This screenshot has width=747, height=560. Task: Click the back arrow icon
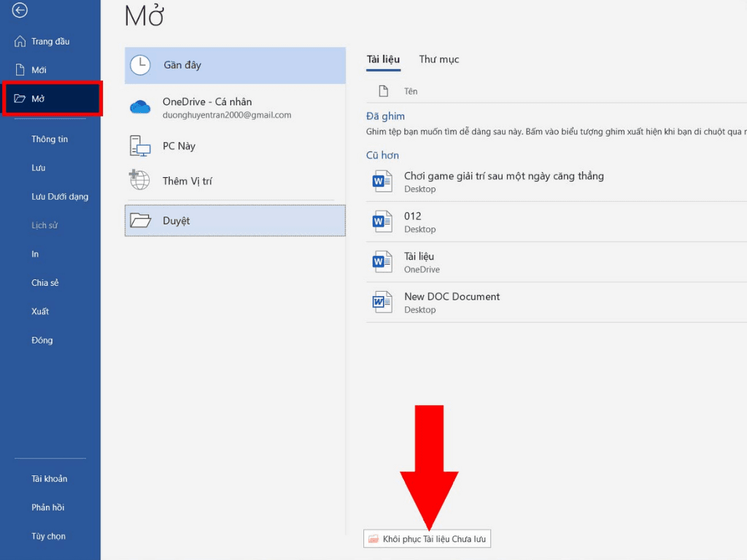20,10
